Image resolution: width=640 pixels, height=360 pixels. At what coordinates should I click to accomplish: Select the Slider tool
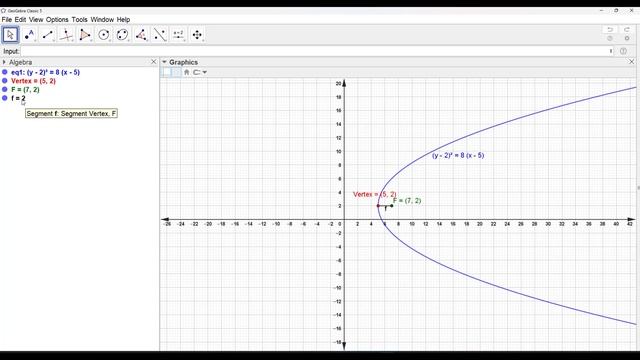(x=178, y=35)
